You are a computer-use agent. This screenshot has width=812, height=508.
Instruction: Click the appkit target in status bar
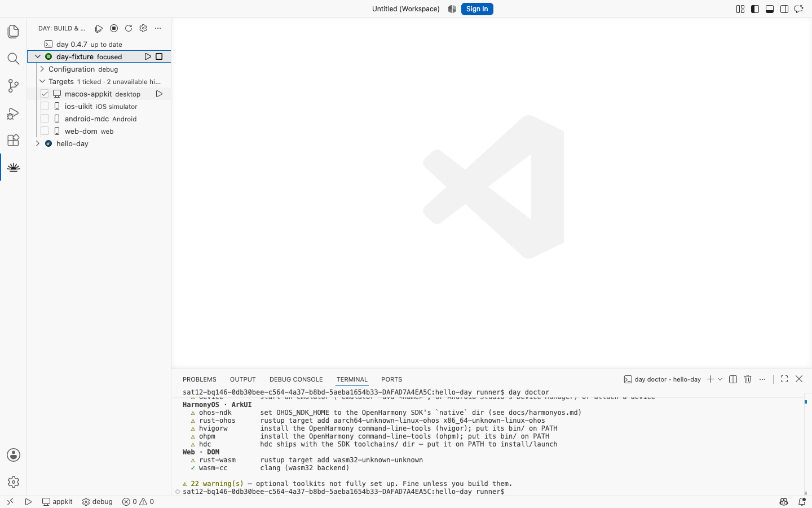tap(58, 501)
